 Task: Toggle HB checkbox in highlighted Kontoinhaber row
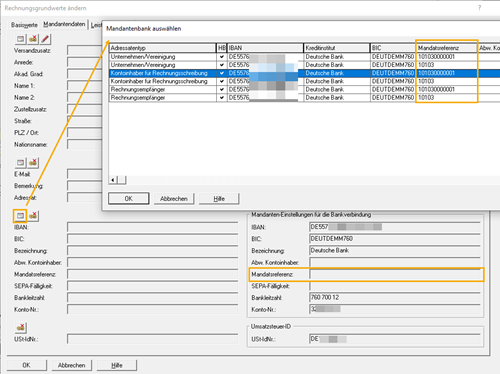pyautogui.click(x=222, y=73)
